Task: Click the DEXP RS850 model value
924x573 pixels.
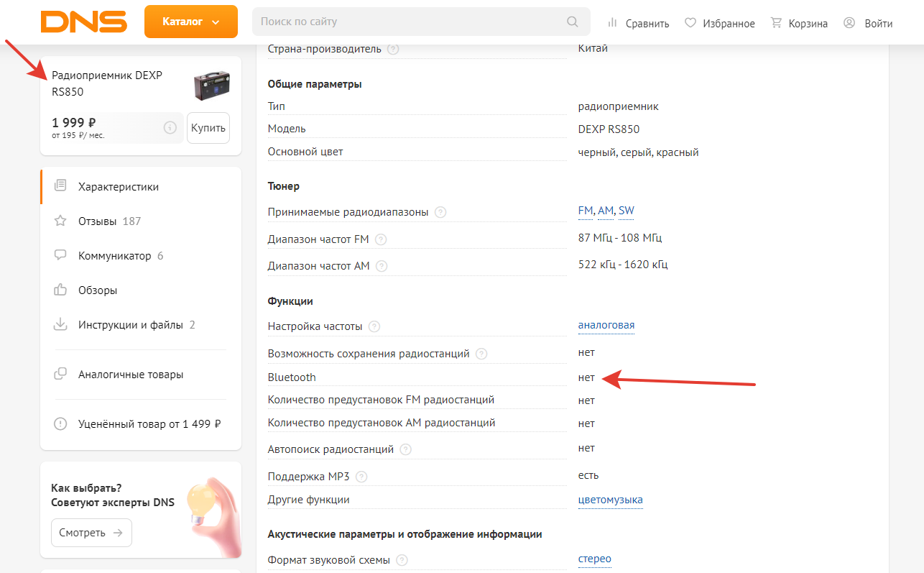Action: pos(609,129)
